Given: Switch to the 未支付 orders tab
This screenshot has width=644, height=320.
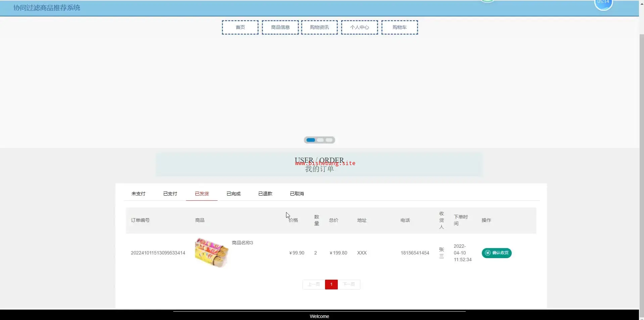Looking at the screenshot, I should (138, 194).
